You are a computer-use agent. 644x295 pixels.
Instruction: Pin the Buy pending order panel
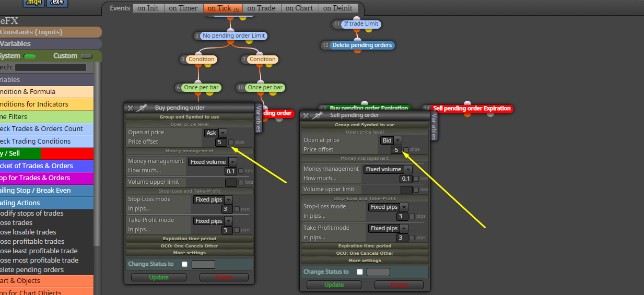pos(142,108)
